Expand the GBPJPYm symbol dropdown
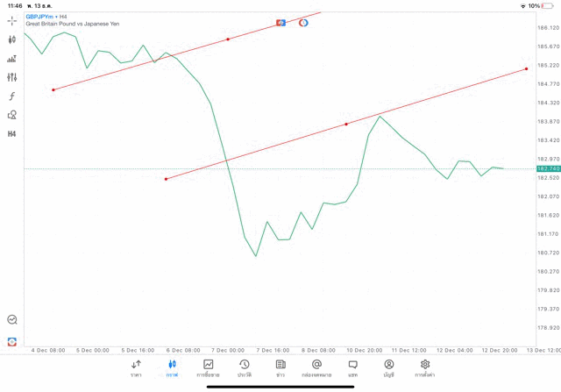561x392 pixels. [43, 17]
